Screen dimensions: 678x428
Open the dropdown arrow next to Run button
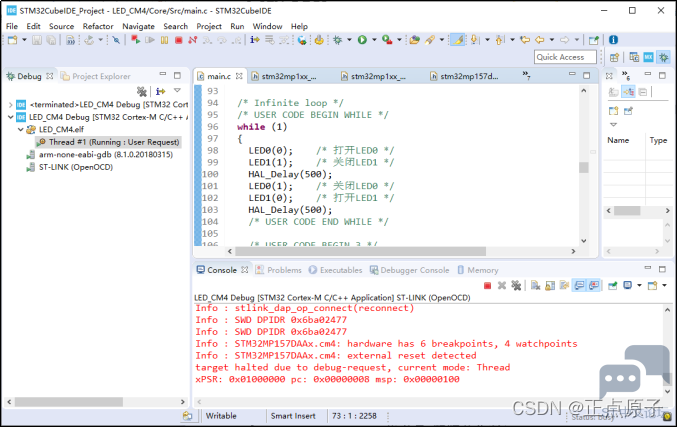pos(374,40)
